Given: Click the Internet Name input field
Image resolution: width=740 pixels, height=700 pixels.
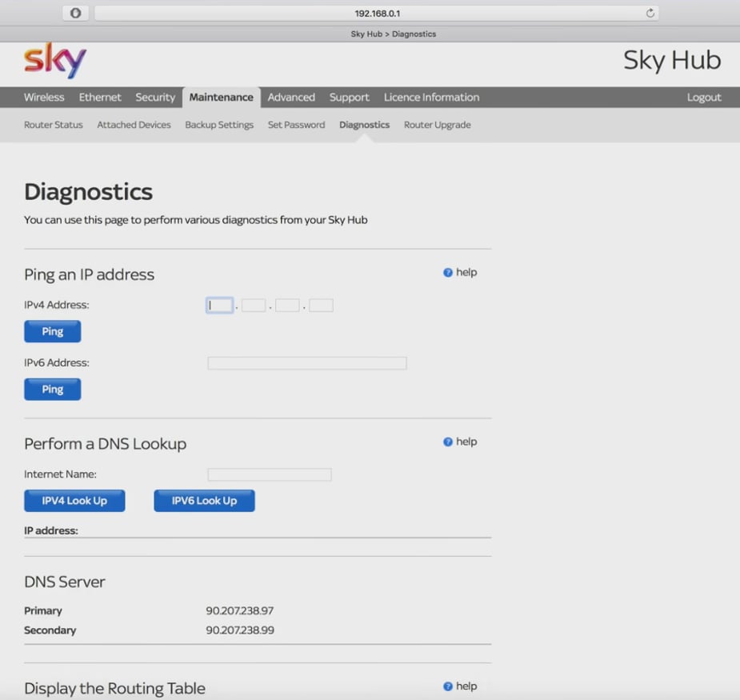Looking at the screenshot, I should coord(270,474).
